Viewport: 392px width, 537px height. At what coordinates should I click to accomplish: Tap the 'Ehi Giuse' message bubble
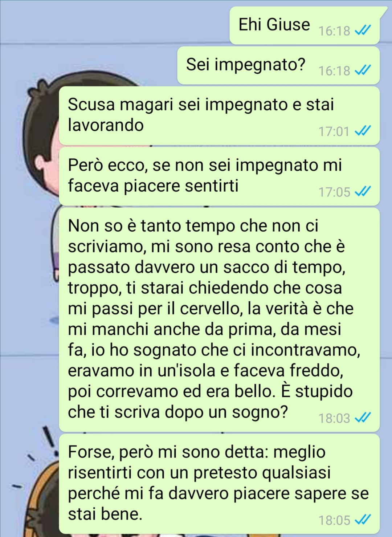pos(305,25)
